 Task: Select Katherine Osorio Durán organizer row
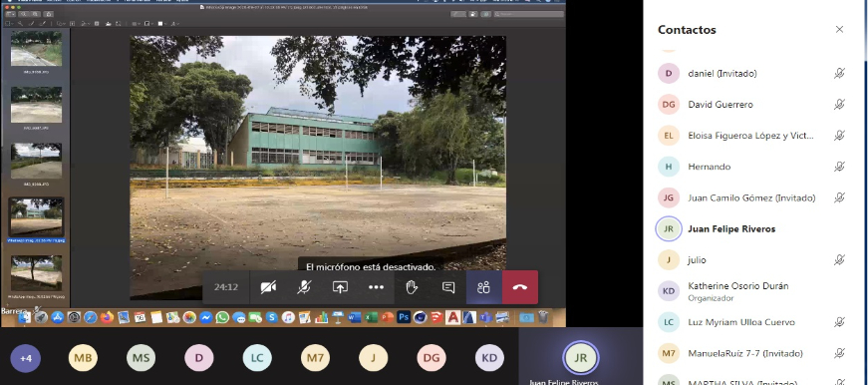(752, 291)
